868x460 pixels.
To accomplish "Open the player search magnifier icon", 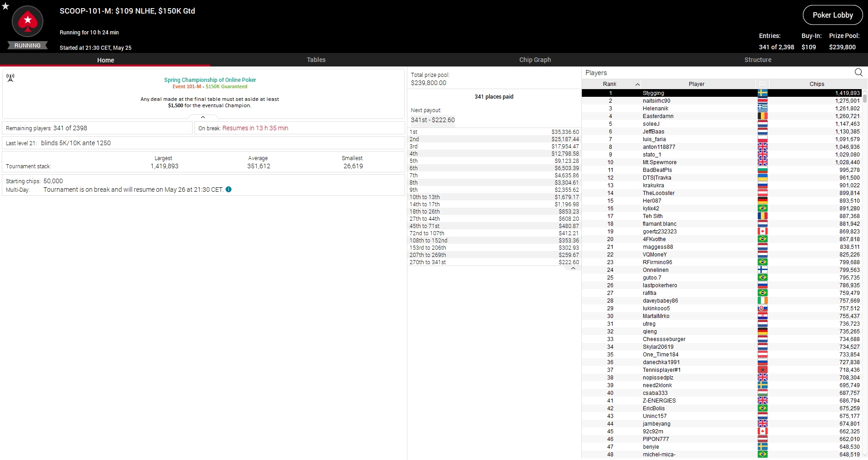I will coord(859,72).
